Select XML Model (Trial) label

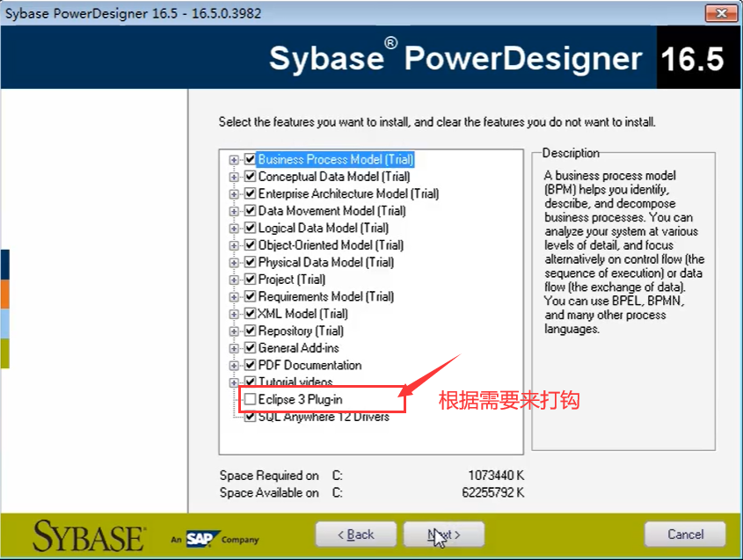pos(302,314)
